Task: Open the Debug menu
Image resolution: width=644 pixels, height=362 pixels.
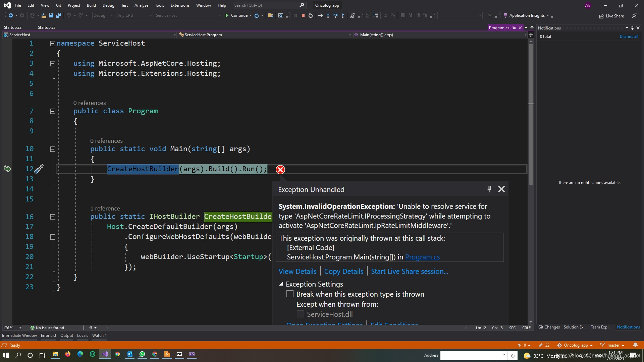Action: 108,5
